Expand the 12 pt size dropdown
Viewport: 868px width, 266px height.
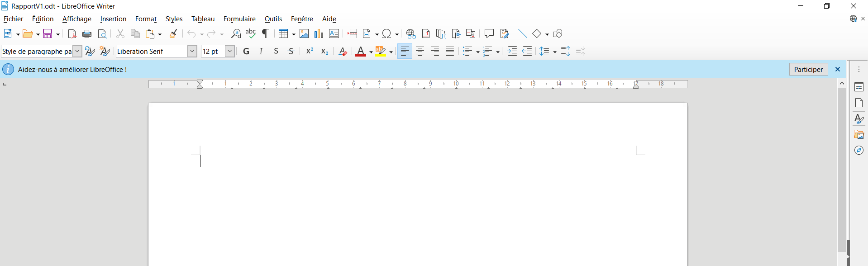click(x=229, y=51)
